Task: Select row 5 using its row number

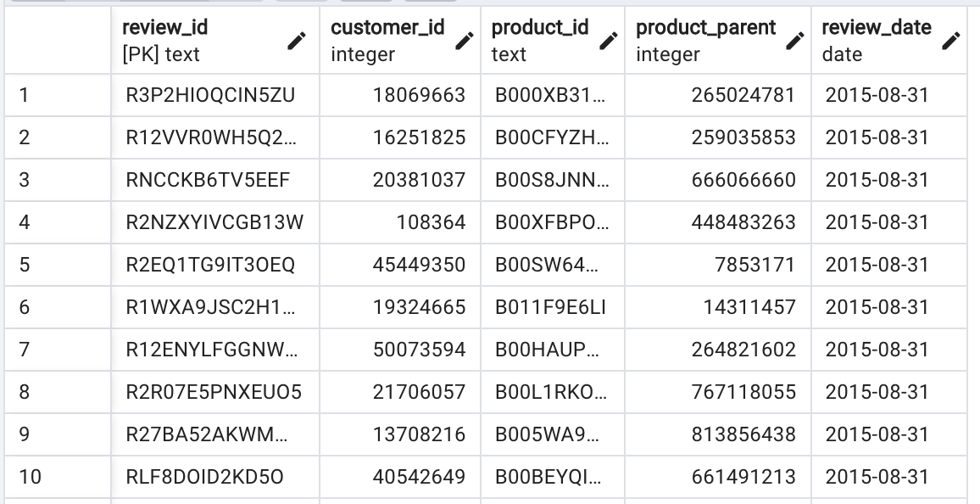Action: 55,265
